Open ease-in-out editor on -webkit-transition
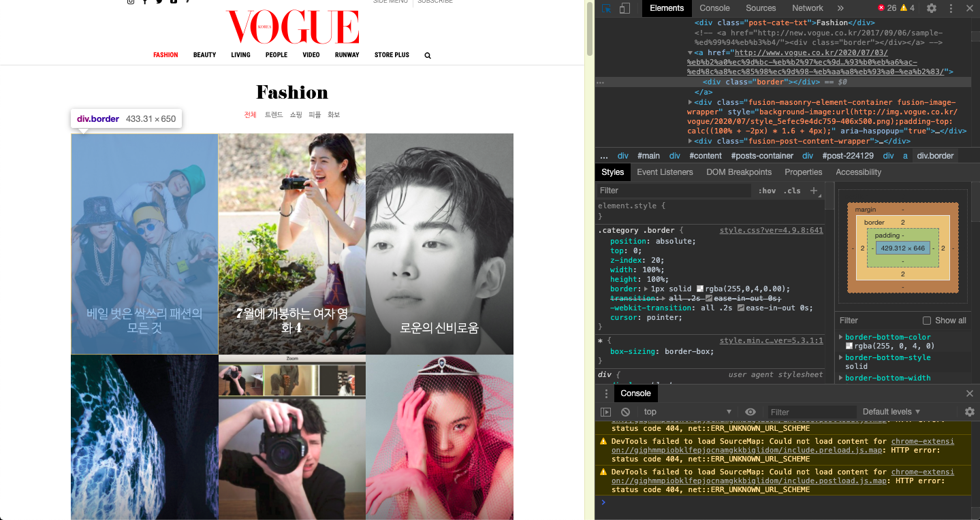Screen dimensions: 980x520 pyautogui.click(x=741, y=308)
